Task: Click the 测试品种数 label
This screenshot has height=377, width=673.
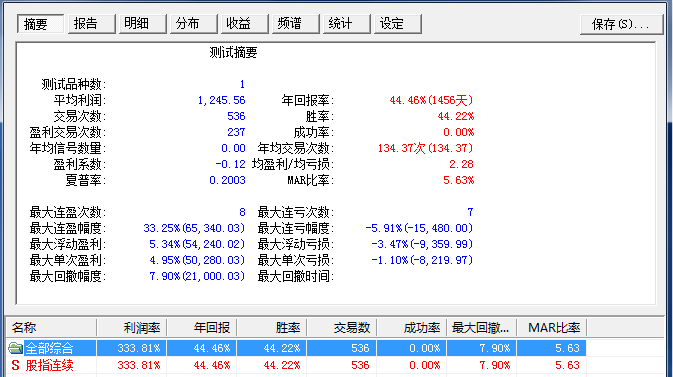Action: point(73,84)
